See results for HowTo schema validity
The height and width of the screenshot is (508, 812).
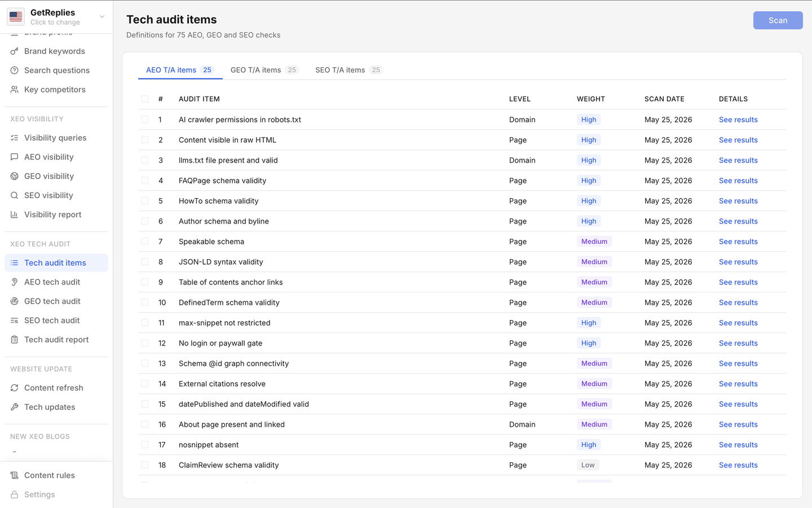(x=738, y=201)
